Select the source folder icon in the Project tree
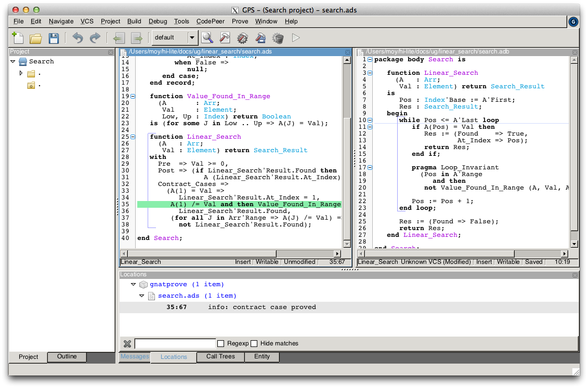Screen dimensions: 588x388 31,74
